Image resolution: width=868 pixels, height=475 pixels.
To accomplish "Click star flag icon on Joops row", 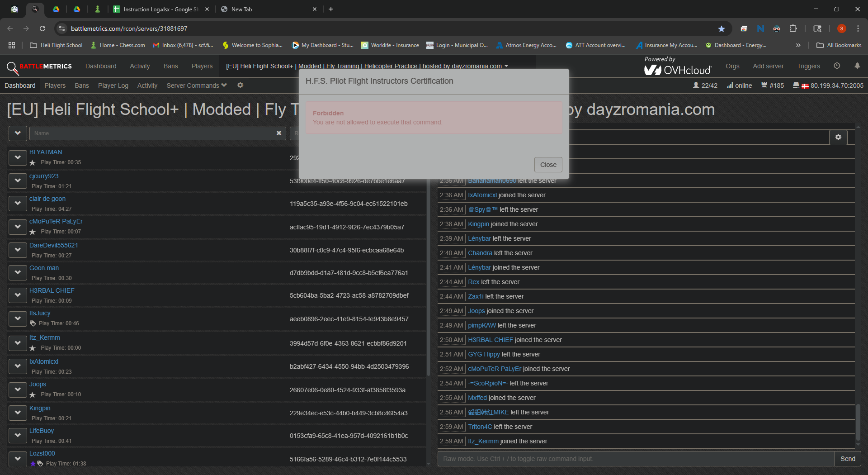I will [33, 394].
